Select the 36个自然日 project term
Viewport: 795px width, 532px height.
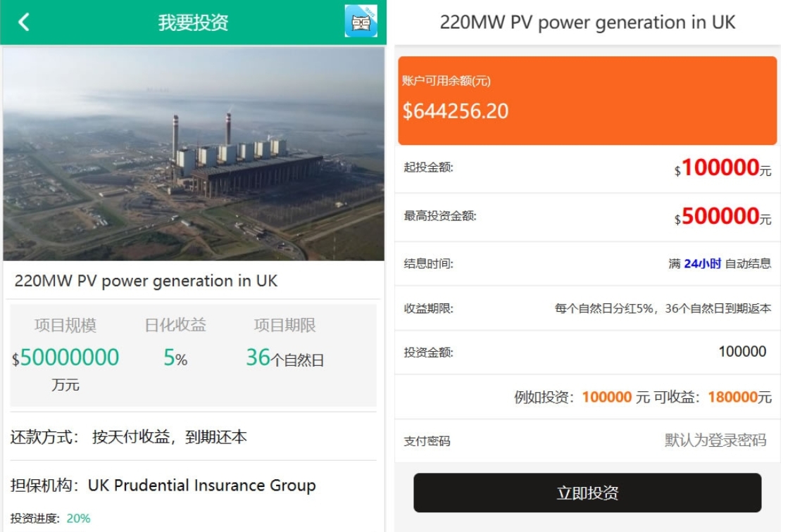pyautogui.click(x=284, y=358)
